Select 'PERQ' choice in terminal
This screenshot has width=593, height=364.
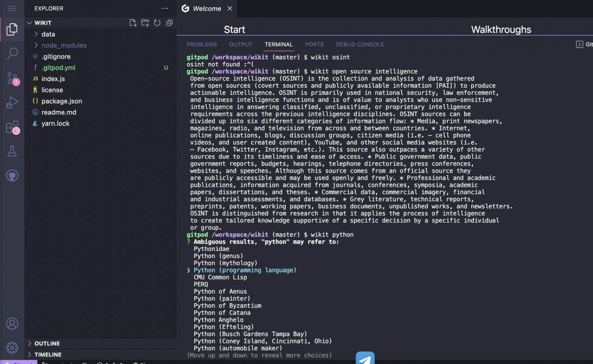click(x=201, y=284)
